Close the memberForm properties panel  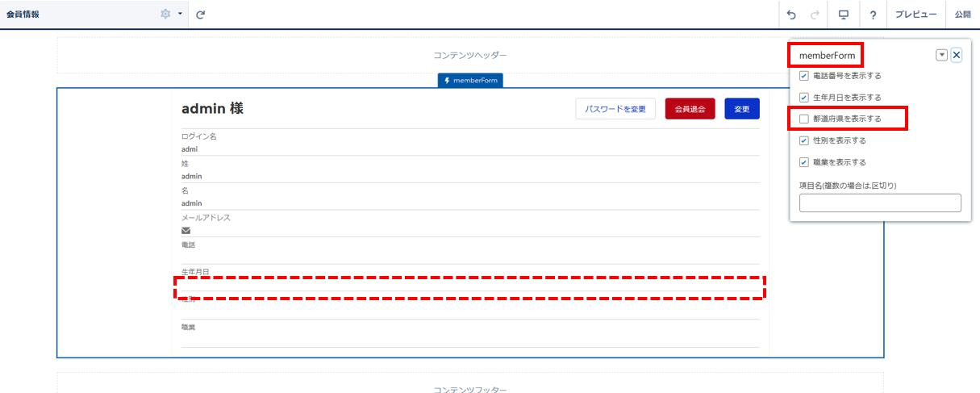[956, 55]
